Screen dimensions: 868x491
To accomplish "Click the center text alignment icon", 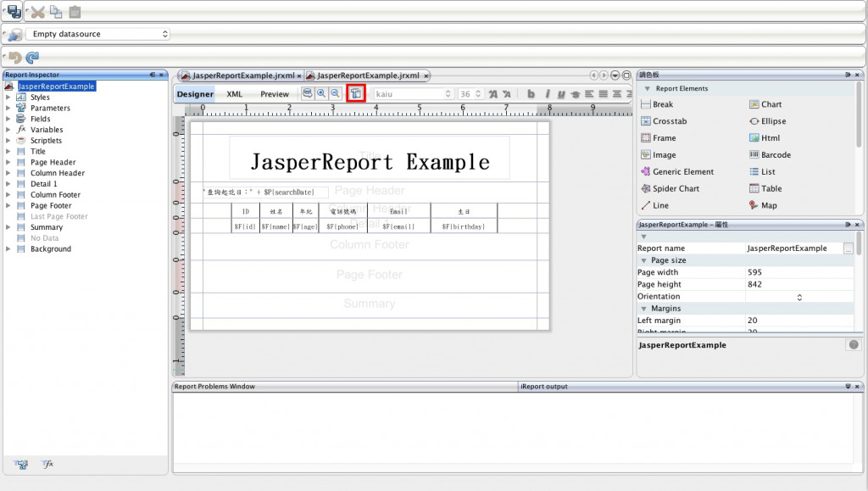I will tap(617, 94).
